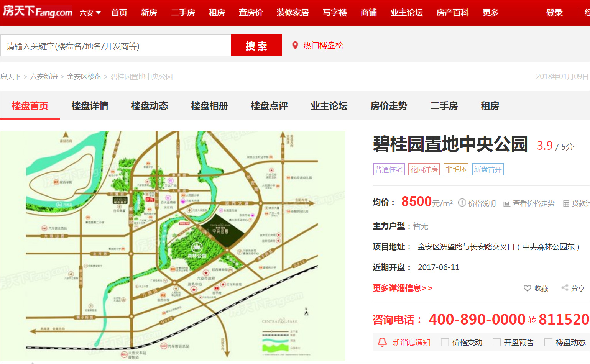Open 业主论坛 in top red navigation
590x364 pixels.
(x=407, y=13)
